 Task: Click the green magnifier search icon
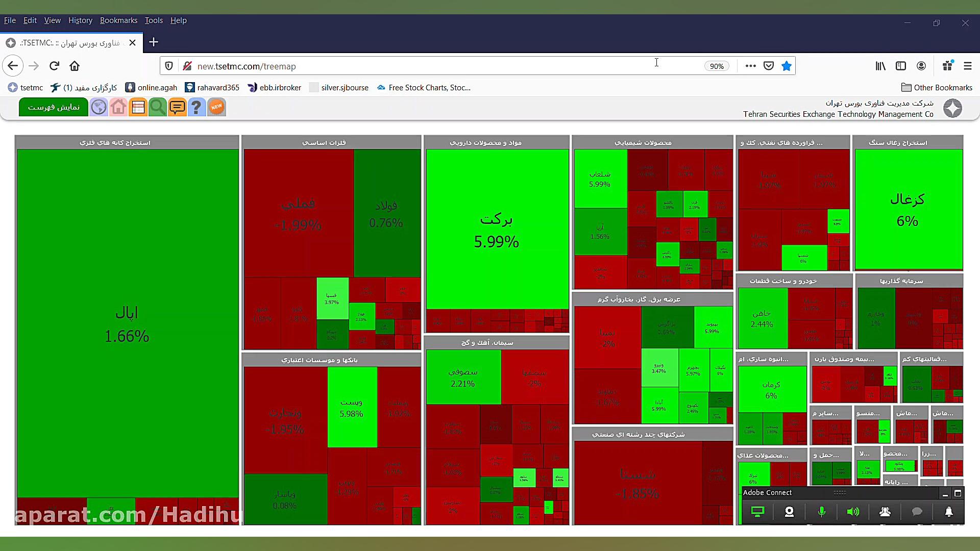click(157, 107)
